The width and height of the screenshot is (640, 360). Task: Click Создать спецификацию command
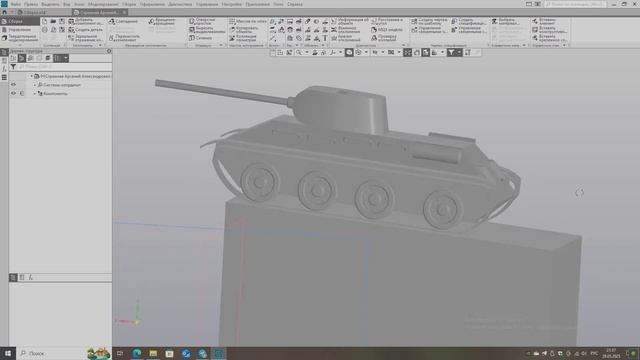click(x=469, y=21)
